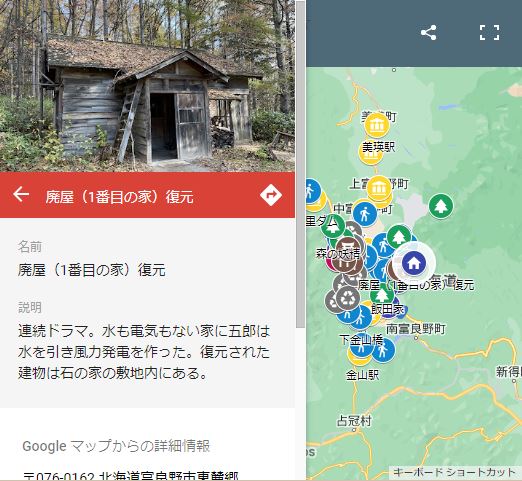The height and width of the screenshot is (481, 522).
Task: Click blue walking marker near 中富良野町
Action: tap(365, 214)
